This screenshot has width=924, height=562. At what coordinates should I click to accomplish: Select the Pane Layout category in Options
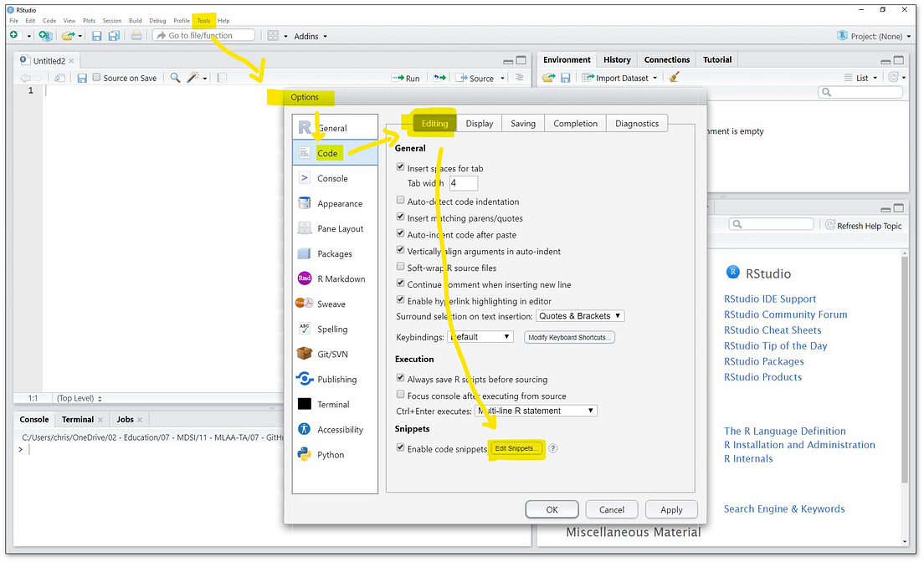point(335,228)
